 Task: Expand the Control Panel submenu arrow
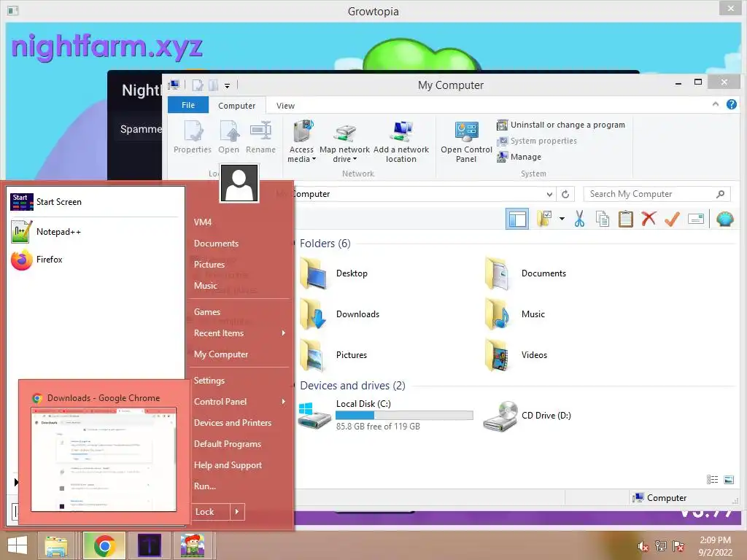click(284, 402)
